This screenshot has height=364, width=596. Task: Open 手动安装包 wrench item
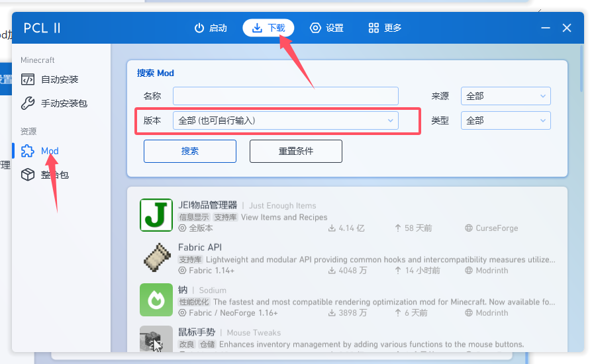coord(54,103)
